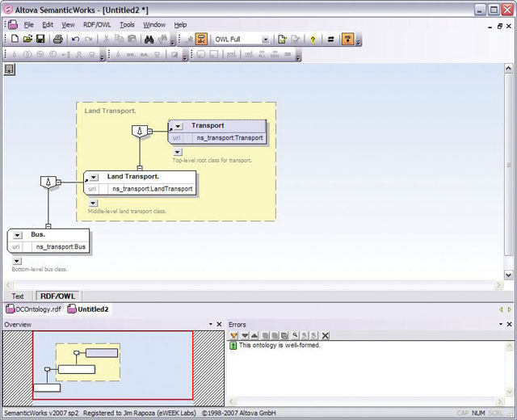Screen dimensions: 517x420
Task: Click the yellow question mark help icon
Action: point(313,40)
